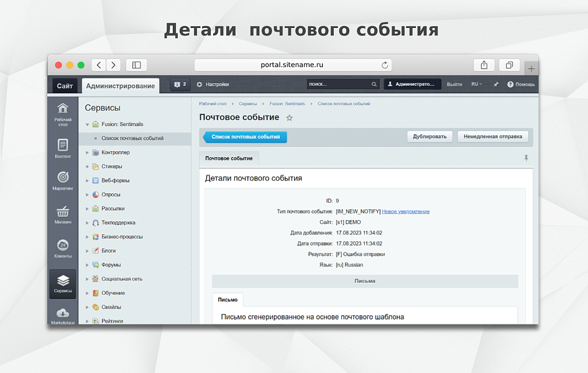Screen dimensions: 588x373
Task: Open the Рабочий стол sidebar icon
Action: pyautogui.click(x=63, y=109)
